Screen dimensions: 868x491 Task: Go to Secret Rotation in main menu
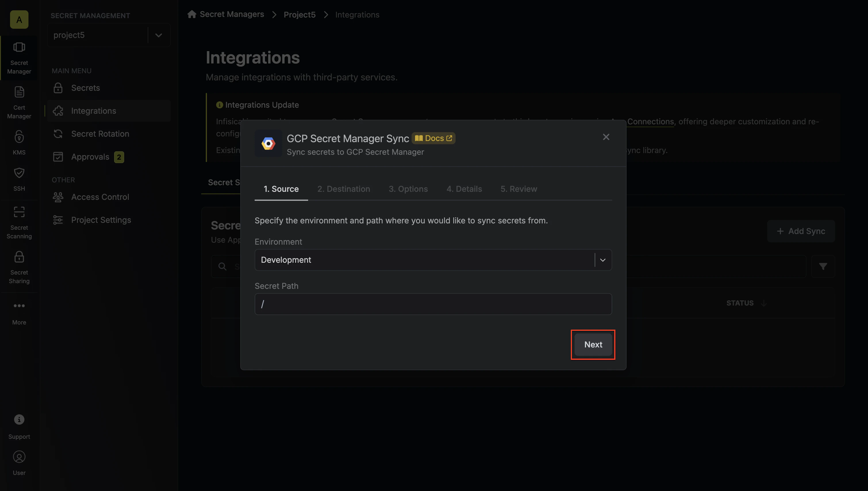click(x=109, y=134)
